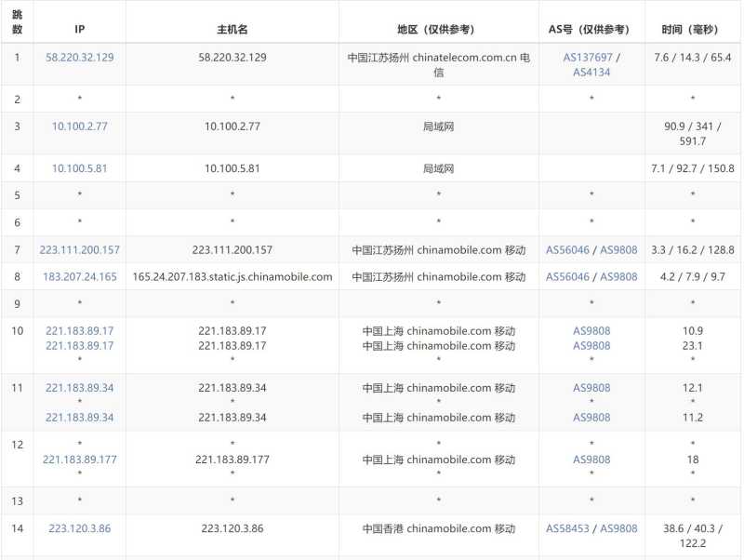Click the IP column header
This screenshot has width=744, height=560.
[x=80, y=29]
